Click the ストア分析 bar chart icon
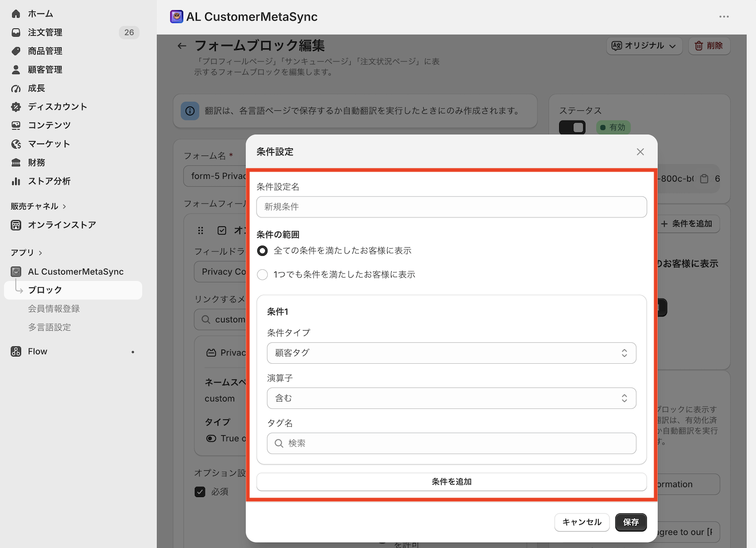The width and height of the screenshot is (756, 548). [x=16, y=181]
